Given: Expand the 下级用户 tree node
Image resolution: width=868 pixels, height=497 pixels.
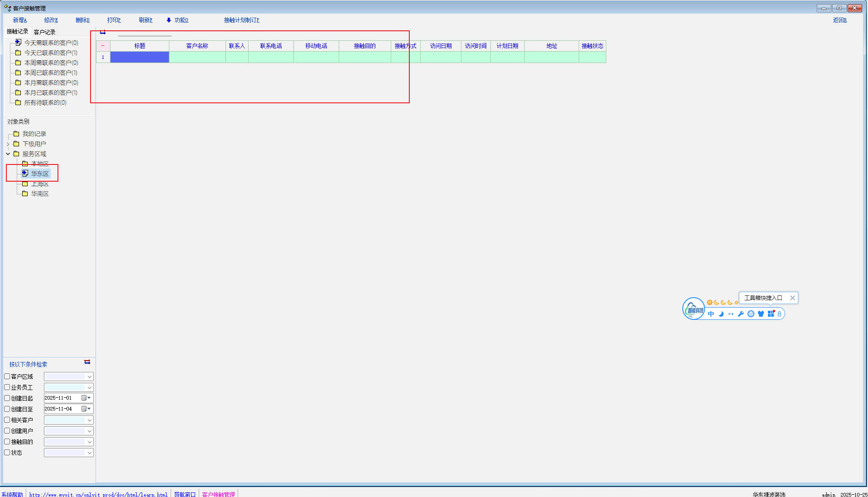Looking at the screenshot, I should coord(8,144).
